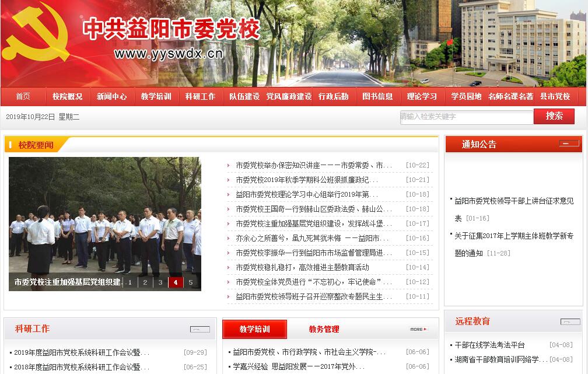The height and width of the screenshot is (374, 588).
Task: Click the date text 2019年10月22日 星期二
Action: click(43, 117)
